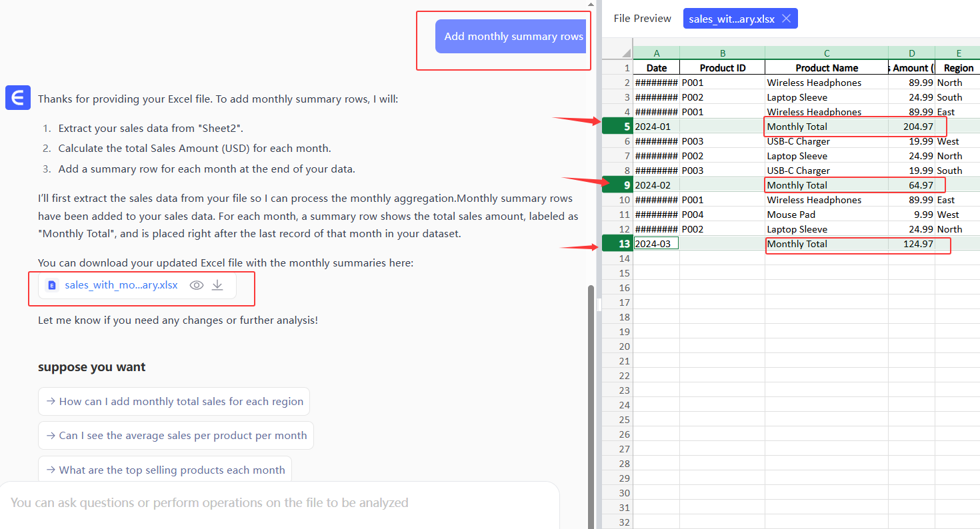
Task: Choose suggestion about top selling products each month
Action: (165, 470)
